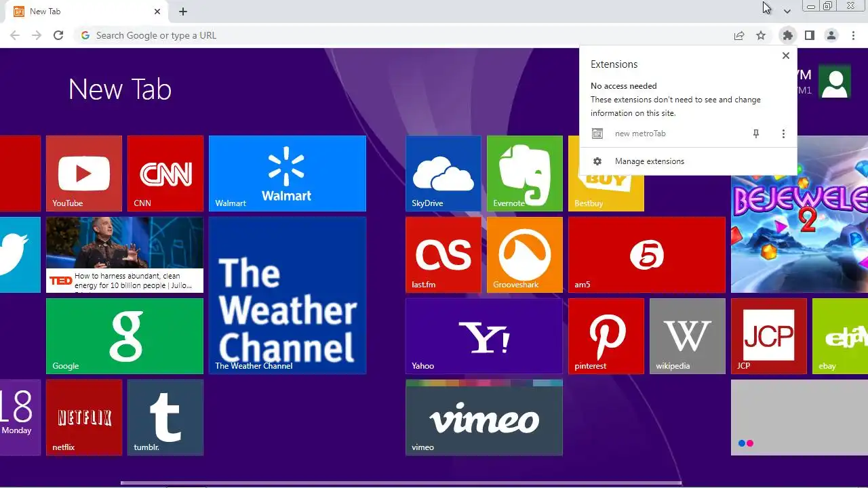Viewport: 868px width, 488px height.
Task: Open the am5 tile
Action: [647, 255]
